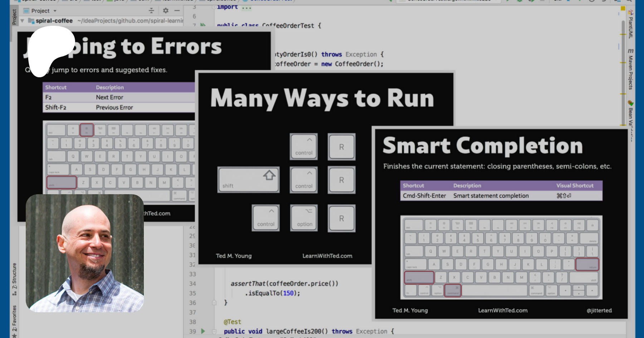Viewport: 644px width, 338px height.
Task: Click the collapse all icon in Project panel
Action: pos(151,11)
